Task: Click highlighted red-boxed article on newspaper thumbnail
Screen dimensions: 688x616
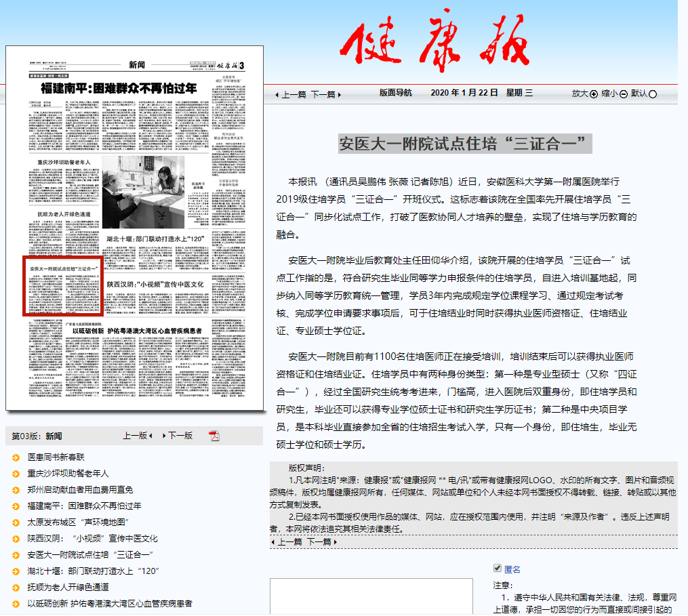Action: [x=62, y=286]
